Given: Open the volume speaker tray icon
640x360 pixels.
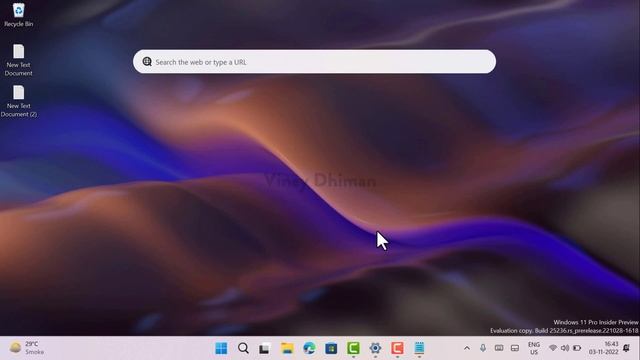Looking at the screenshot, I should coord(565,348).
